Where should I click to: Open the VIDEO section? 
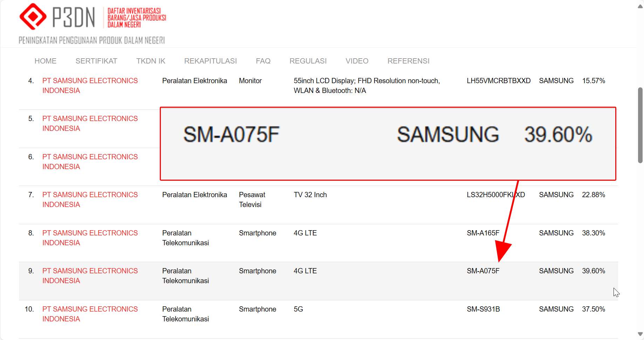(x=356, y=61)
